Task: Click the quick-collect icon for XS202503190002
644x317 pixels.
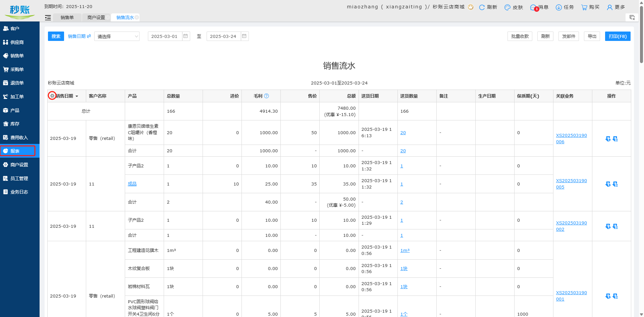Action: pos(608,226)
